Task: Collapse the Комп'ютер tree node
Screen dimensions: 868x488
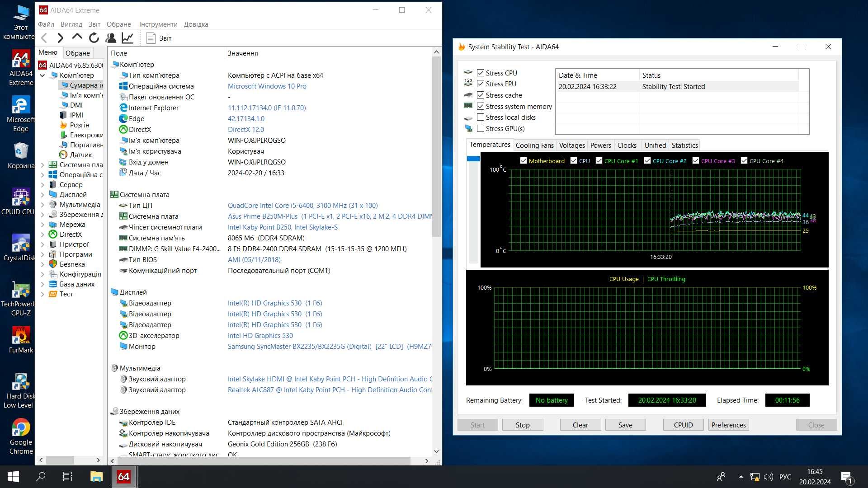Action: 42,75
